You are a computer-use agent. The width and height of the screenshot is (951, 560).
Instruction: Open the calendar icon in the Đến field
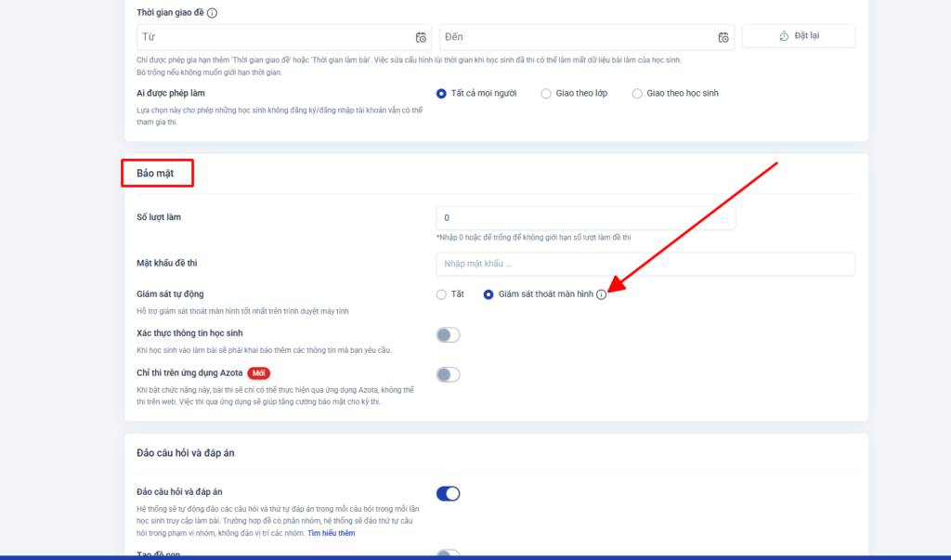click(723, 38)
